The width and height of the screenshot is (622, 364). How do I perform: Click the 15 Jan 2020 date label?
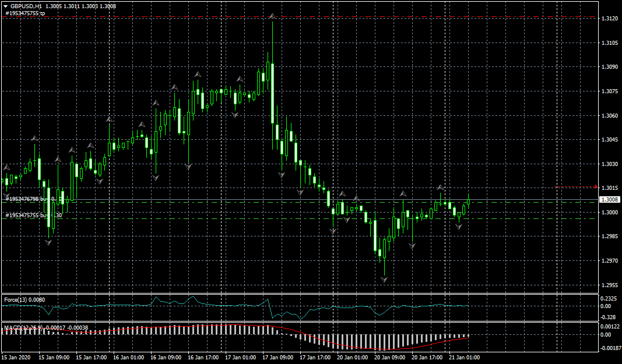15,358
